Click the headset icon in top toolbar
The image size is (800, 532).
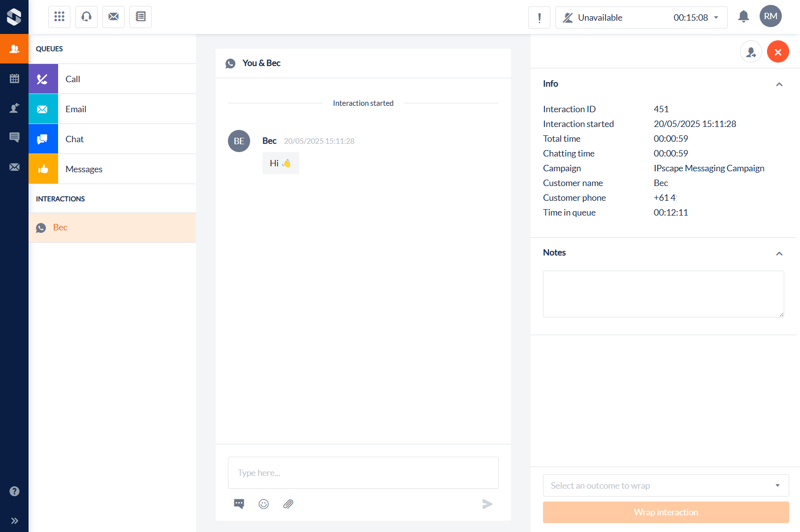point(86,17)
